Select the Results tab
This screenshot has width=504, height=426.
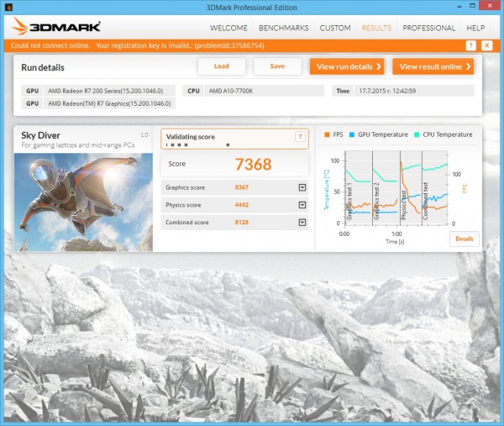tap(376, 28)
